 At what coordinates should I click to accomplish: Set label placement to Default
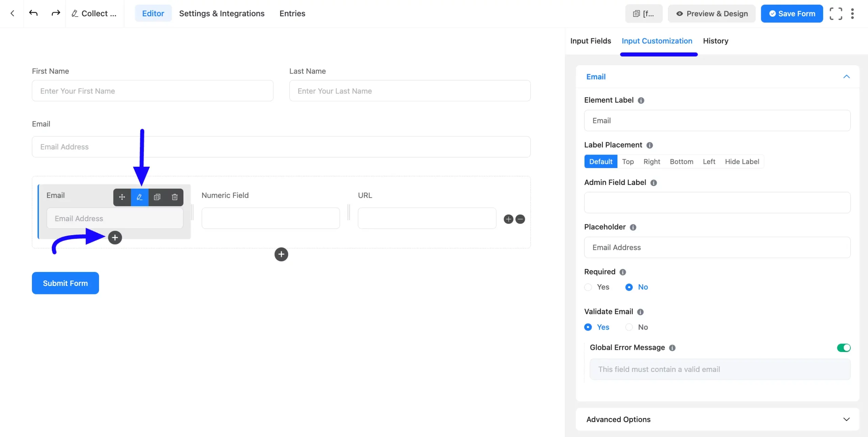[x=601, y=162]
